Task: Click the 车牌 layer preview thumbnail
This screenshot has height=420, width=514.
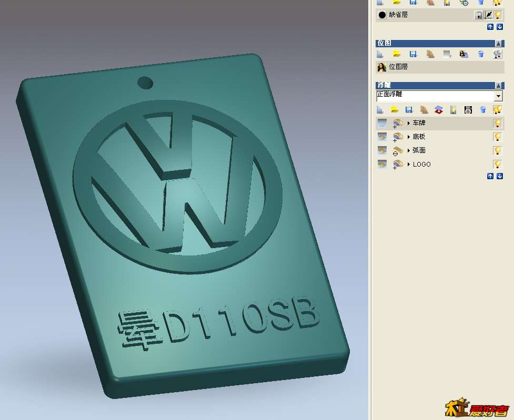Action: click(382, 123)
